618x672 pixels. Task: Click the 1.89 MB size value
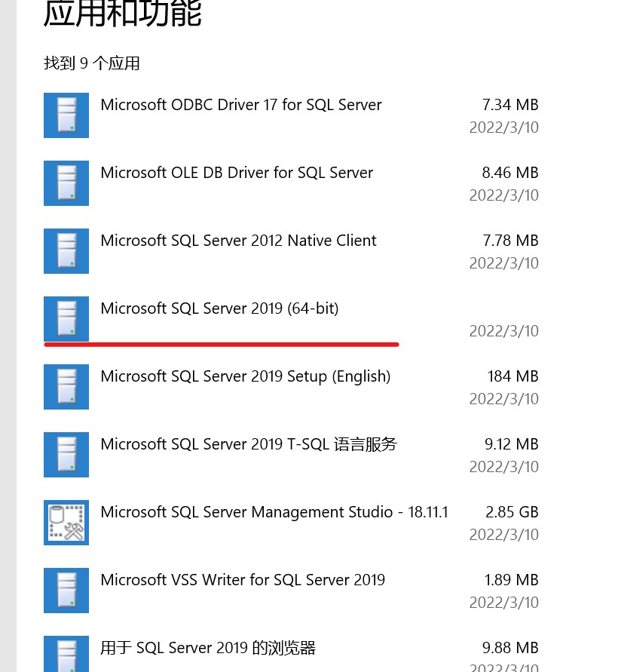tap(512, 580)
